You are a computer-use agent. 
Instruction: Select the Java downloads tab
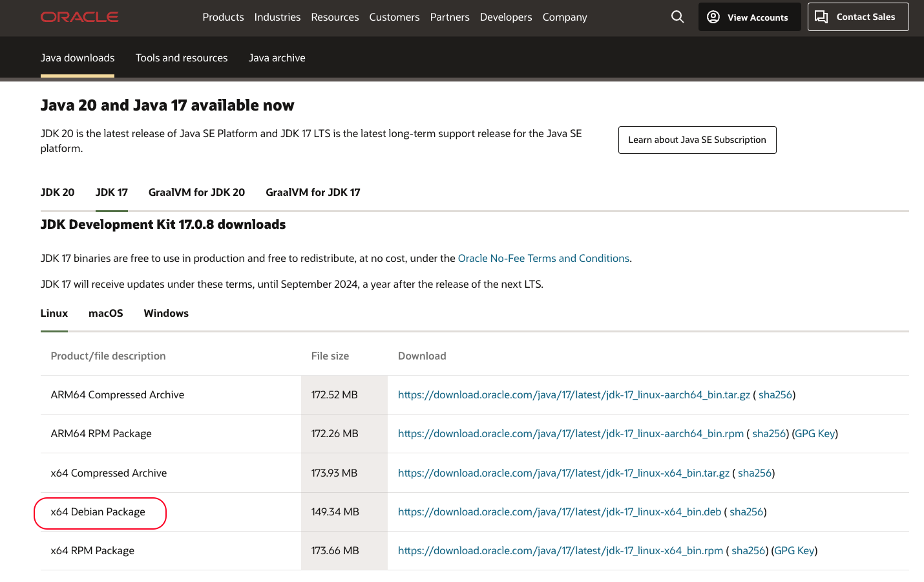(x=78, y=58)
